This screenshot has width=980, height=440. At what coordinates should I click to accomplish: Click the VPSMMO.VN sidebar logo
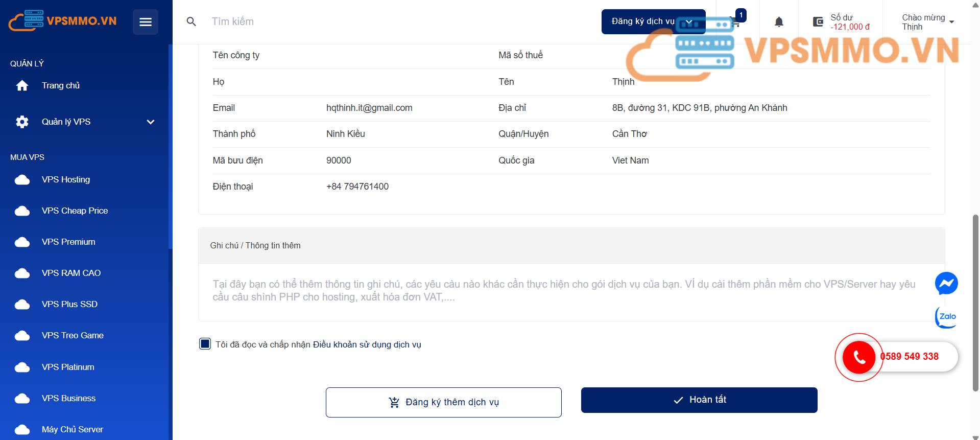[x=62, y=21]
